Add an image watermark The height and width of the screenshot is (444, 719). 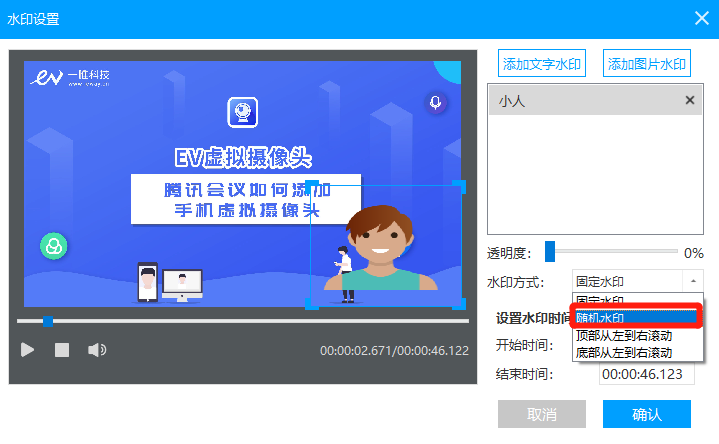(x=647, y=63)
